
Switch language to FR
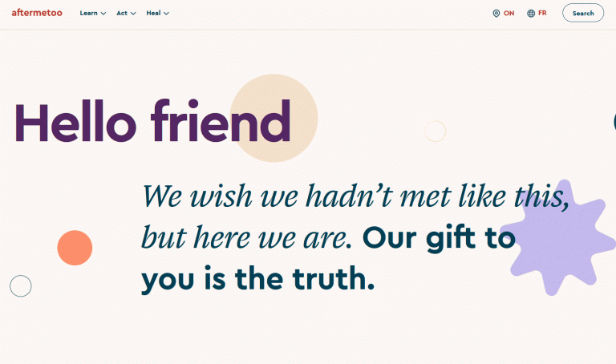pyautogui.click(x=542, y=13)
